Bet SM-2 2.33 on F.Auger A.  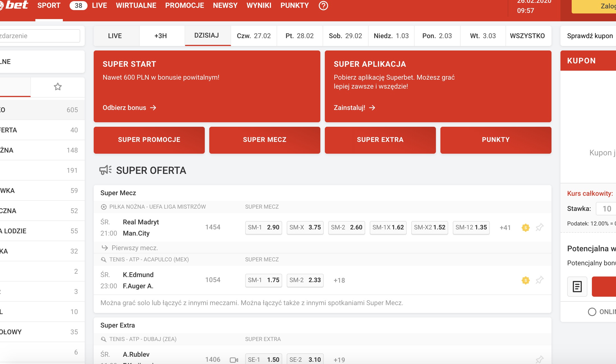point(305,280)
